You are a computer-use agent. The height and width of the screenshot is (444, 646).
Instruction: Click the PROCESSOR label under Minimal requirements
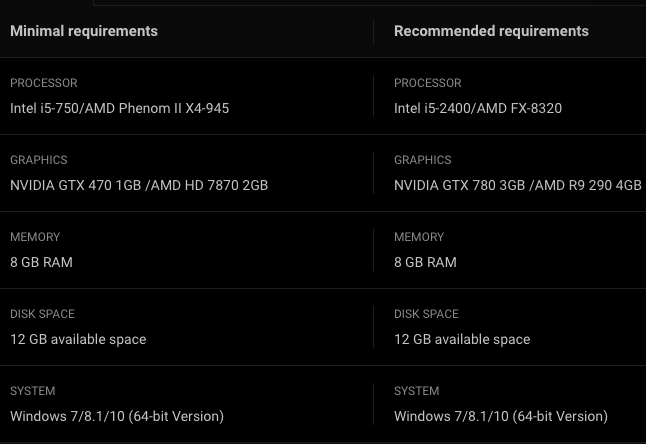click(43, 83)
